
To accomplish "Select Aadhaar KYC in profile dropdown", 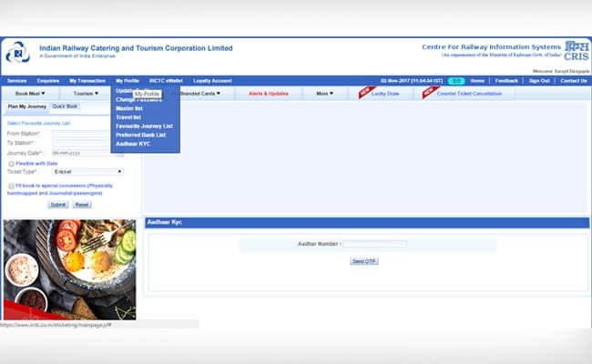I will (133, 144).
